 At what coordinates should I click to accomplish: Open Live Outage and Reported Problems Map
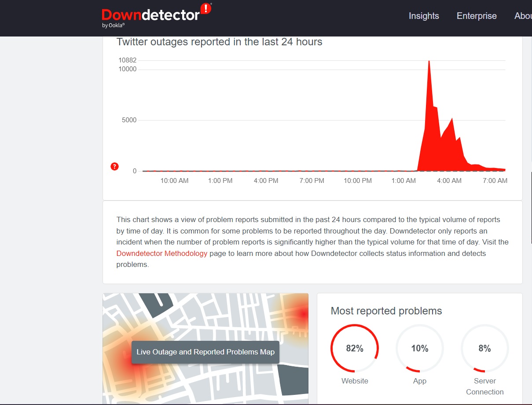(205, 352)
